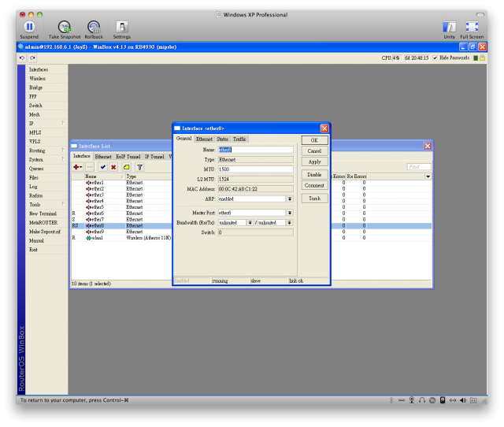Click the Rollback icon
This screenshot has width=504, height=427.
94,27
